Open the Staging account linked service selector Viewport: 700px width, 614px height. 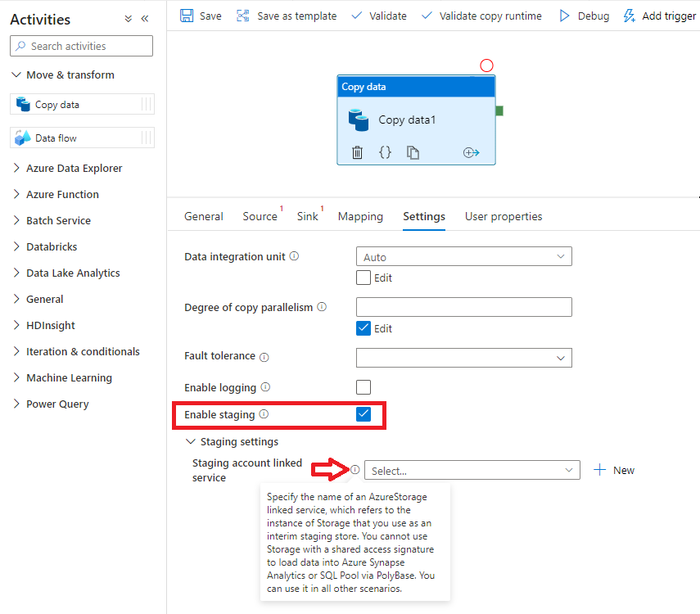472,470
